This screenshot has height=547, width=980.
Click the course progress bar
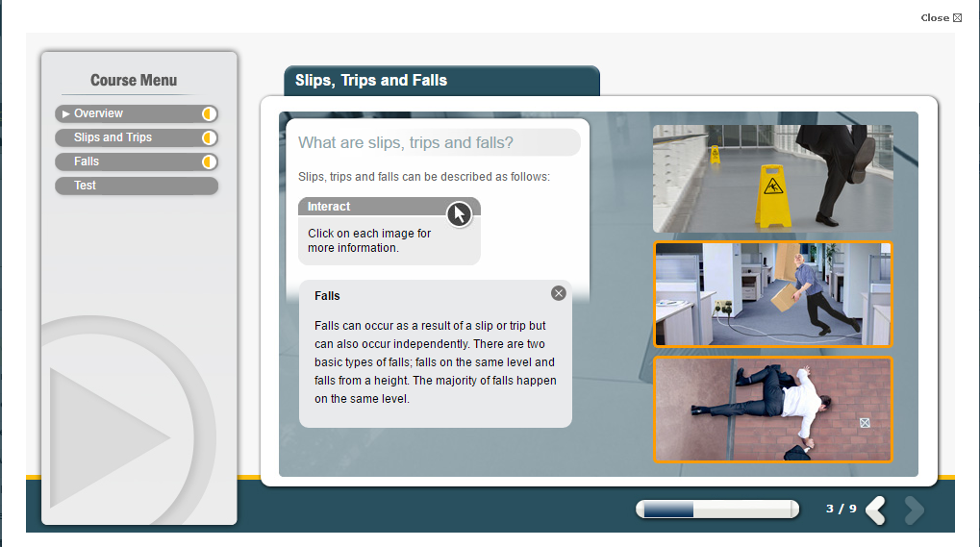[x=716, y=510]
